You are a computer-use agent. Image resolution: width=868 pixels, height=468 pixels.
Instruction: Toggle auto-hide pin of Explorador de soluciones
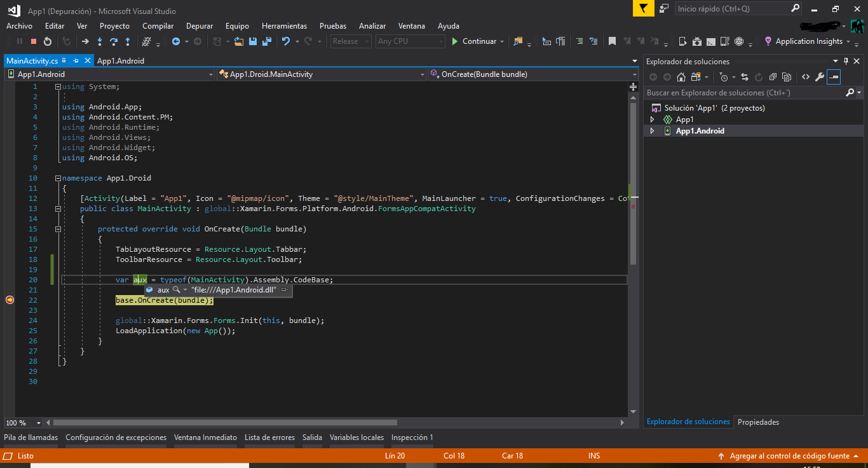pyautogui.click(x=846, y=61)
